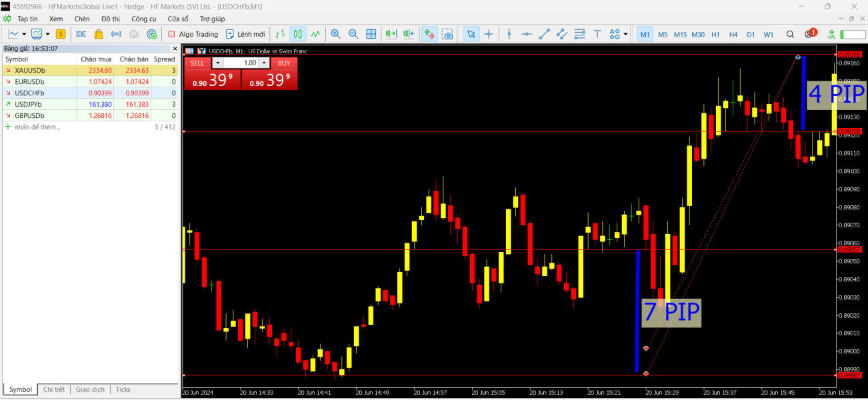Screen dimensions: 868x400
Task: Zoom in on the chart
Action: click(x=335, y=34)
